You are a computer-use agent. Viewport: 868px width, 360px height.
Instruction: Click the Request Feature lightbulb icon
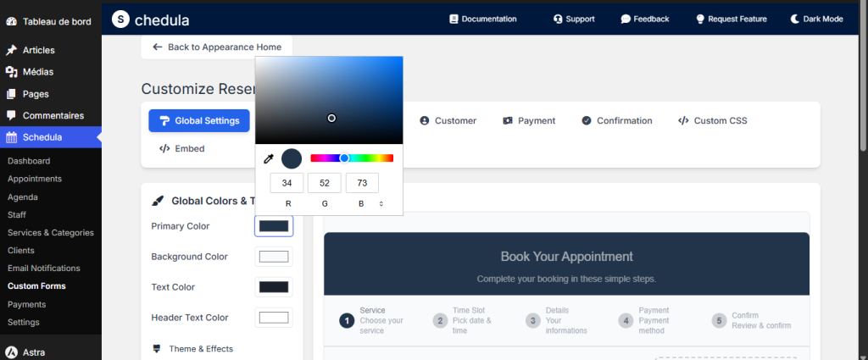700,19
